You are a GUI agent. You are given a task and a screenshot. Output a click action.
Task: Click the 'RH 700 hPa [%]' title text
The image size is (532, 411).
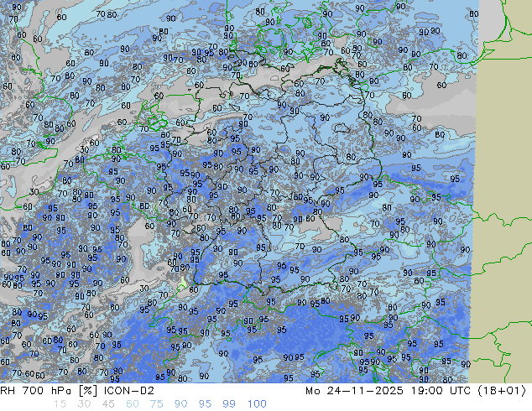coord(50,391)
